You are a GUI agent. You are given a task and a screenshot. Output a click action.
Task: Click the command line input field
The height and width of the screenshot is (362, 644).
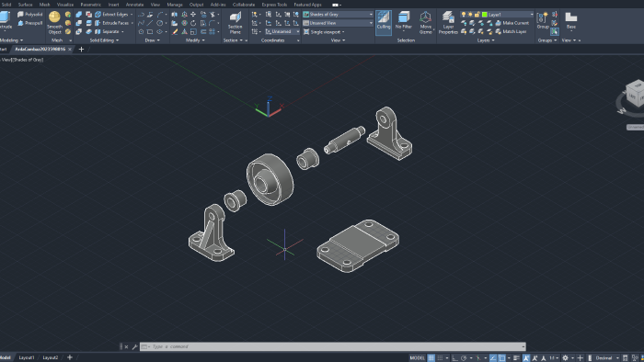(x=332, y=346)
